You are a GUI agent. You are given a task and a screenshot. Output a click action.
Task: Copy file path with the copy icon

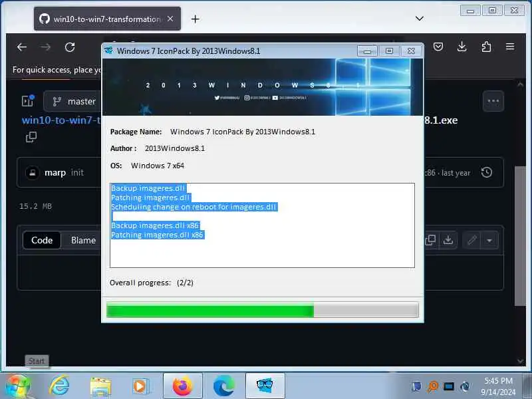point(31,137)
